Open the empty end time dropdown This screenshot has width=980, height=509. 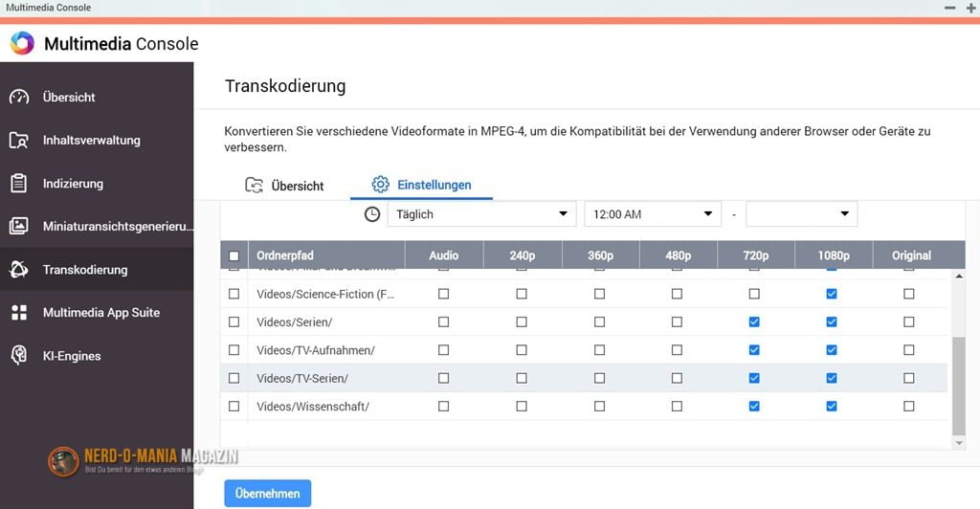point(802,214)
